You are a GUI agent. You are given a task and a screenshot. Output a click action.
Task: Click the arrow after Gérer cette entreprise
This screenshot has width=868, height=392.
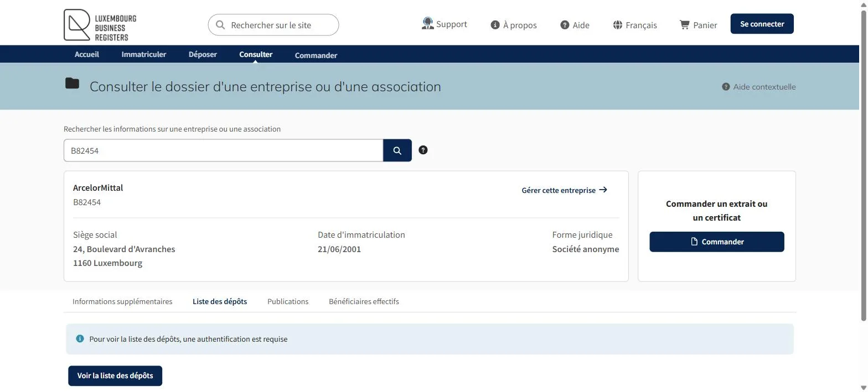pos(603,190)
